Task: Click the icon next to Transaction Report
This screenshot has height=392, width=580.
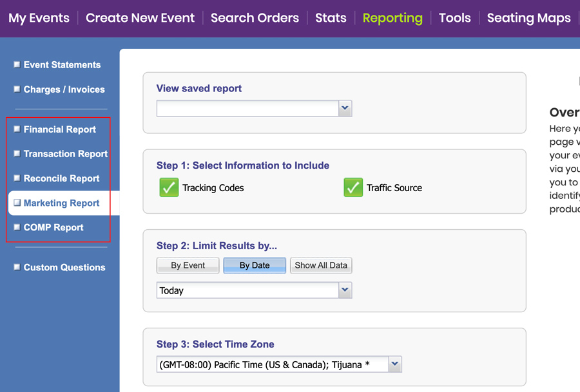Action: (16, 154)
